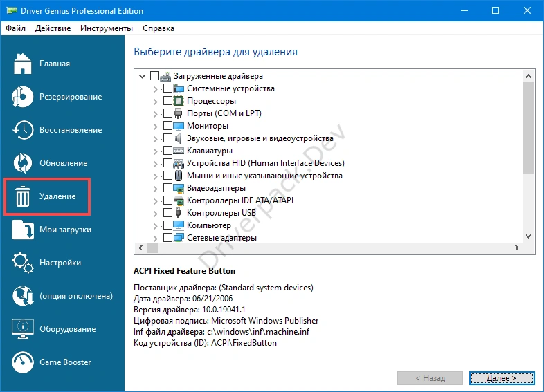Launch the Game Booster gauge icon

click(23, 362)
